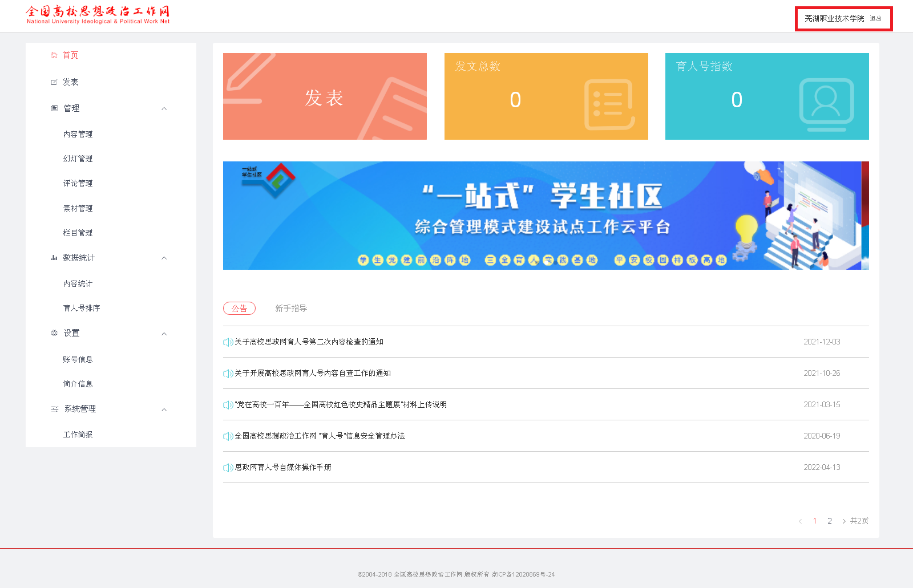Go to page 2 of announcements
Image resolution: width=913 pixels, height=588 pixels.
830,521
